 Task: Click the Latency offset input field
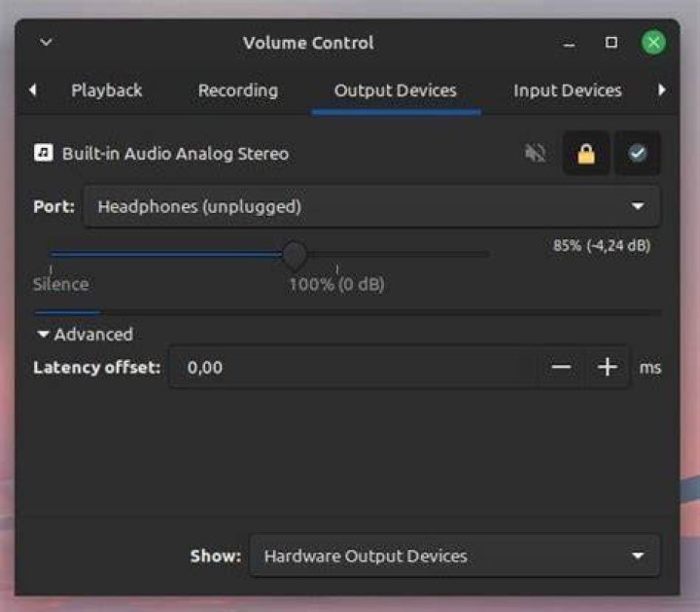353,367
